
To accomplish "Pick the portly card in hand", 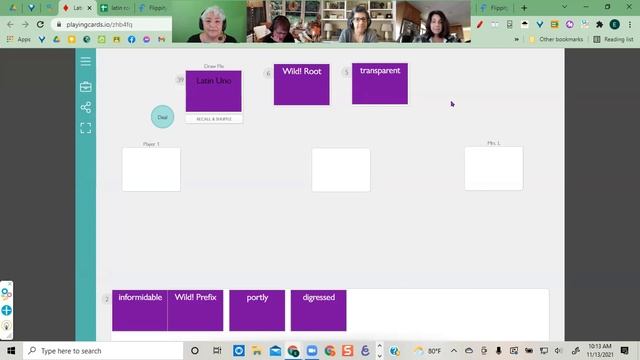I will coord(257,310).
